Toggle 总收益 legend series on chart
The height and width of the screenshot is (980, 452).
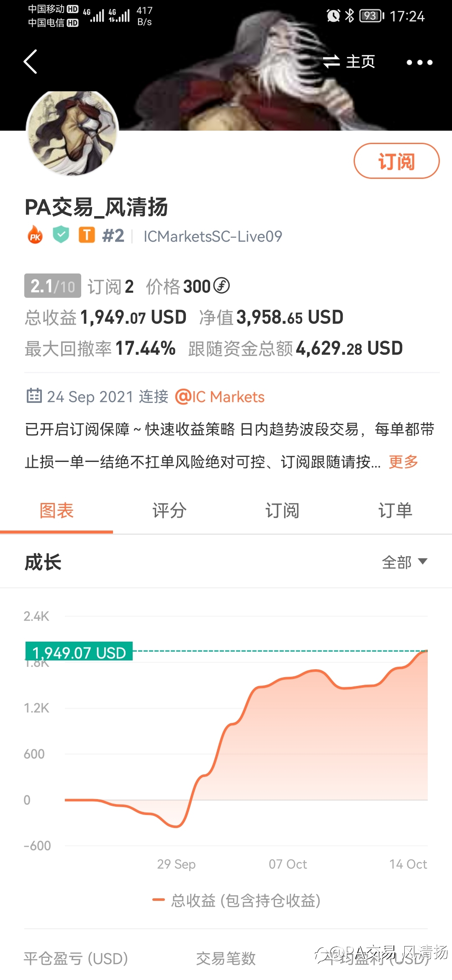click(237, 900)
